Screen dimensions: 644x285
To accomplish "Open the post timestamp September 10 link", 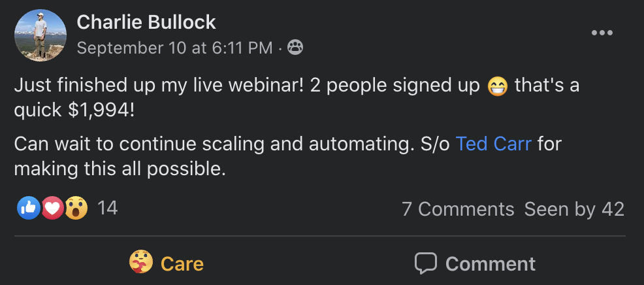I will coord(174,48).
